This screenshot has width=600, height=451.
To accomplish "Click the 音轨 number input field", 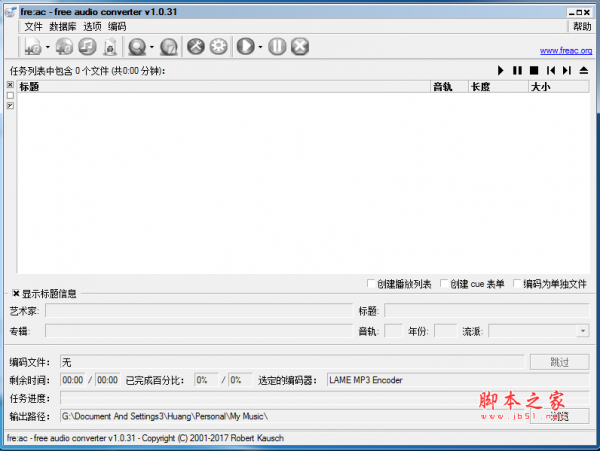I will 393,331.
